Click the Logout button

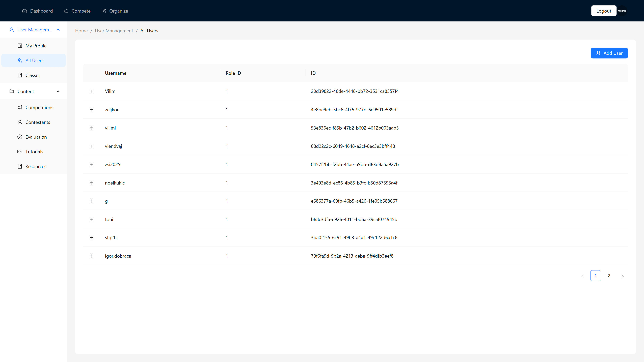coord(604,11)
